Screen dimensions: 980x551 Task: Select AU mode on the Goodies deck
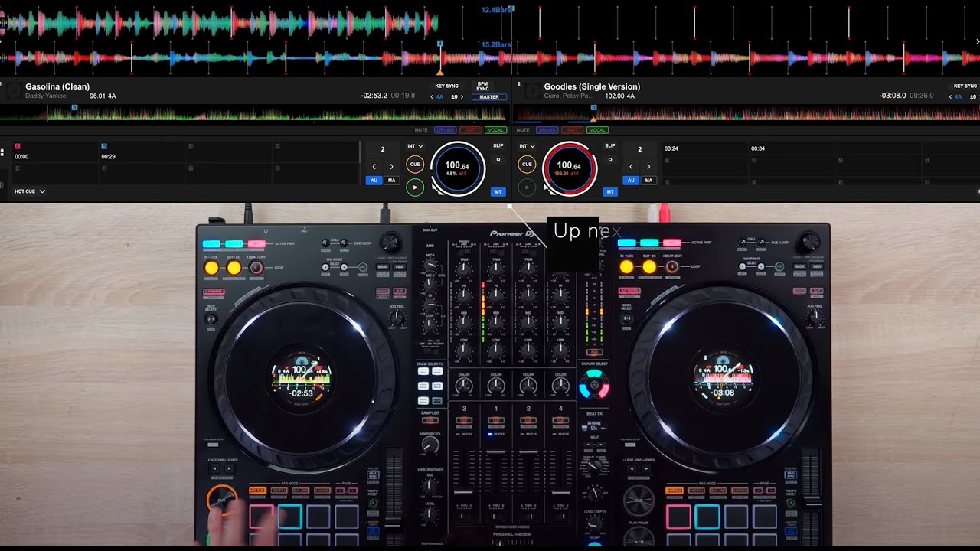632,181
